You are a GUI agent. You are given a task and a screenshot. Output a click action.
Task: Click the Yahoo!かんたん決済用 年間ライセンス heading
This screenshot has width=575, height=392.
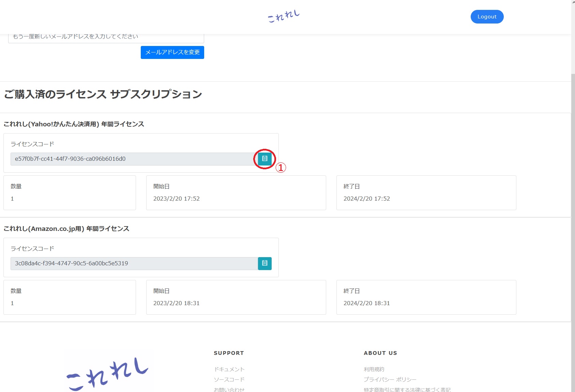(x=74, y=124)
